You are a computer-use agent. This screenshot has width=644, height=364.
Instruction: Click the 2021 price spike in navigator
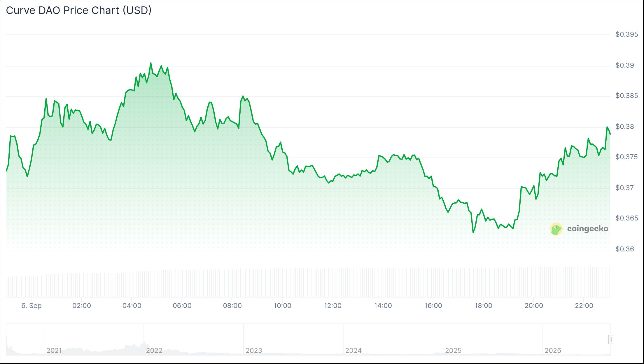[x=11, y=348]
